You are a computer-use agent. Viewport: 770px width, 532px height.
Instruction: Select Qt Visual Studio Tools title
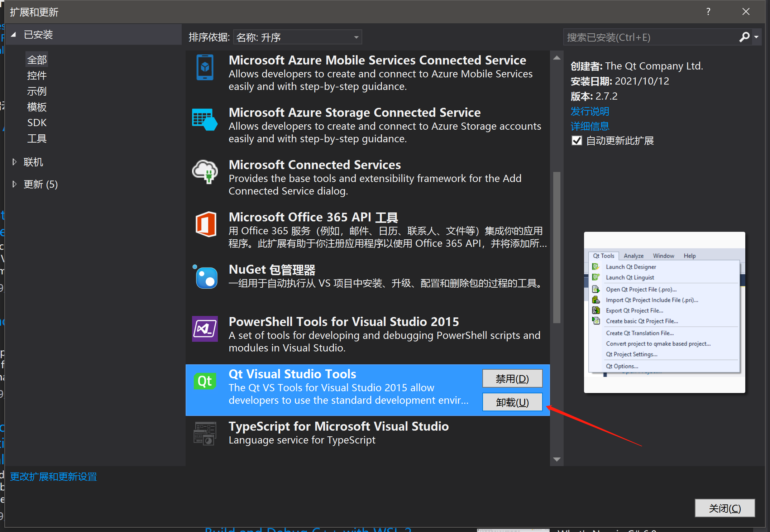click(292, 374)
